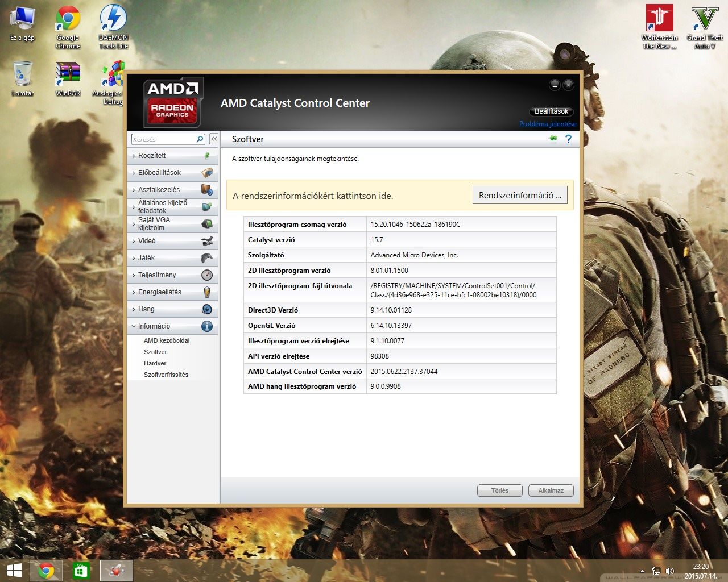Image resolution: width=728 pixels, height=582 pixels.
Task: Open Windows Store taskbar icon
Action: coord(81,571)
